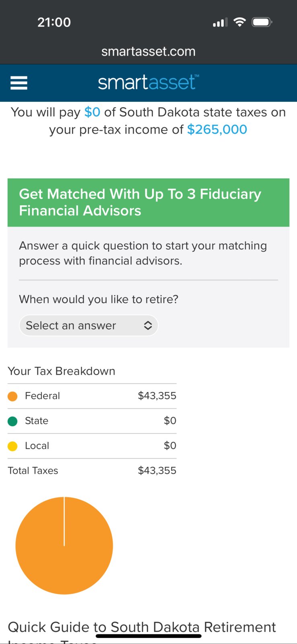Viewport: 297px width, 644px height.
Task: Click the SmartAsset logo
Action: tap(148, 83)
